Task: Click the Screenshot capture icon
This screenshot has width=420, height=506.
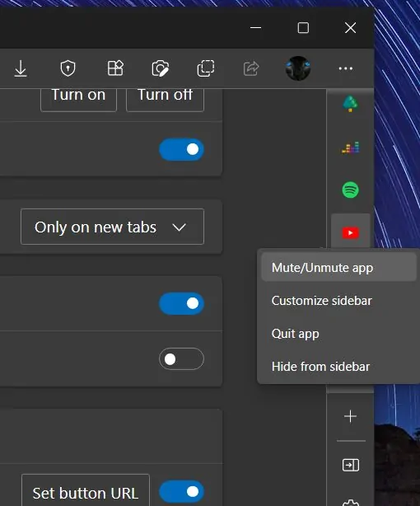Action: (161, 68)
